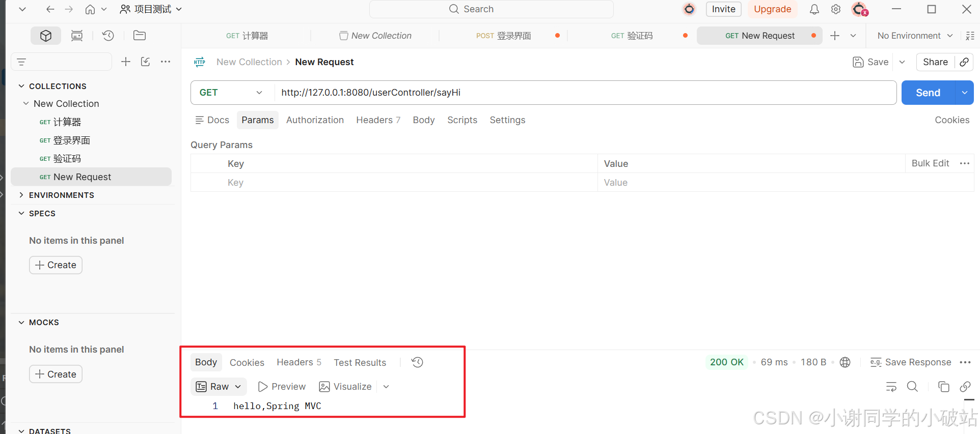Image resolution: width=980 pixels, height=434 pixels.
Task: Open No Environment selector
Action: (914, 36)
